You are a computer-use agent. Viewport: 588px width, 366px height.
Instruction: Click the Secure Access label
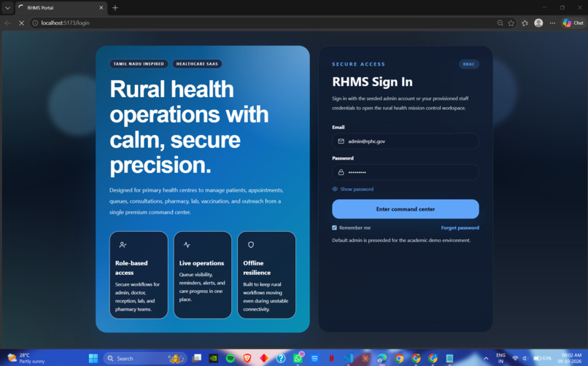pyautogui.click(x=358, y=64)
